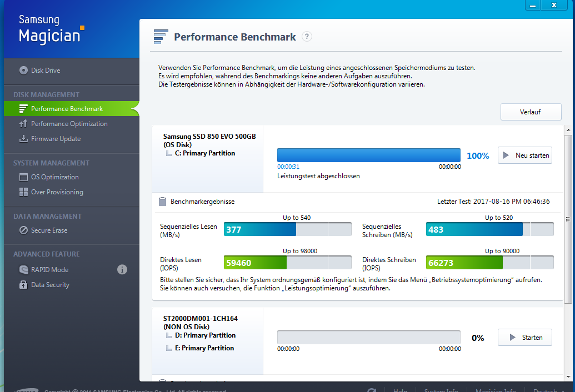
Task: Click the 00:00:31 elapsed time
Action: (288, 167)
